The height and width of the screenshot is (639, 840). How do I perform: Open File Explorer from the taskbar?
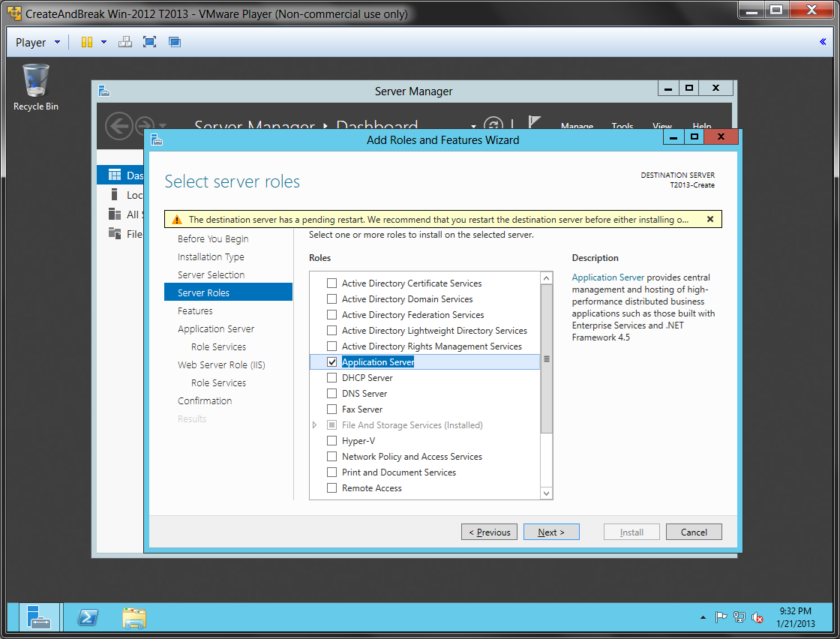[x=134, y=617]
